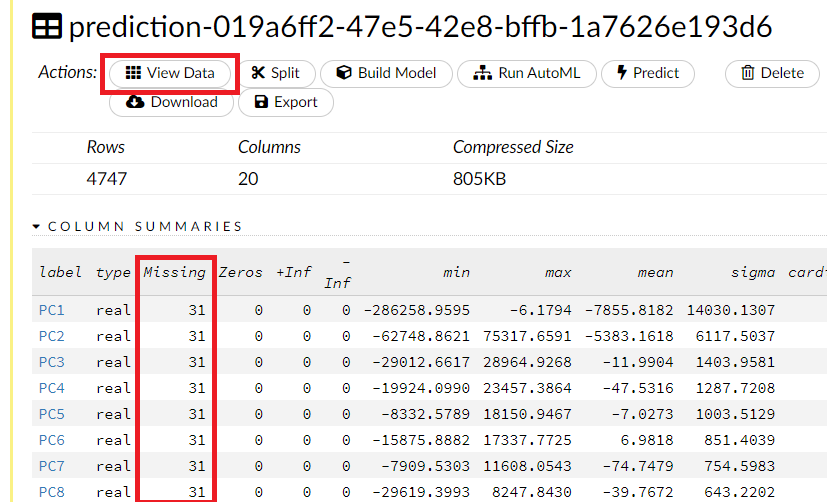Open the PC2 column link
838x502 pixels.
[x=51, y=336]
